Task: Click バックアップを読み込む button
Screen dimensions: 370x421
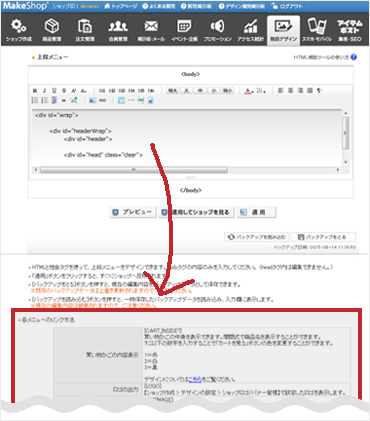Action: coord(257,237)
